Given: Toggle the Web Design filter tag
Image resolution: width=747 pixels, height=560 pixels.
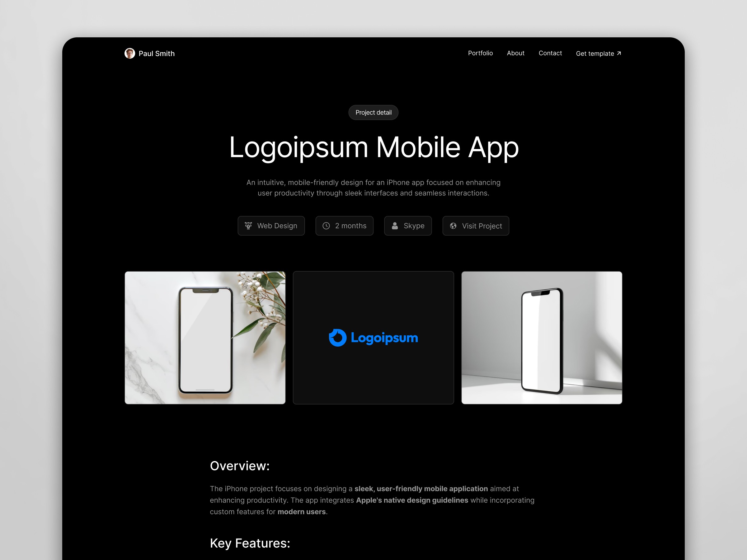Looking at the screenshot, I should point(272,226).
